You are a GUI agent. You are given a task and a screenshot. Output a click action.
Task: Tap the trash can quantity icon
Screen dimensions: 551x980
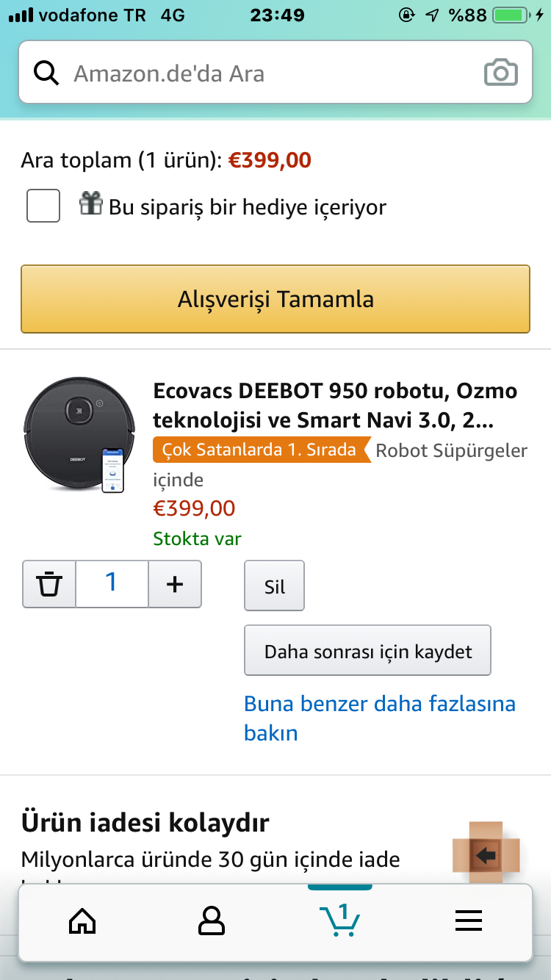[49, 584]
